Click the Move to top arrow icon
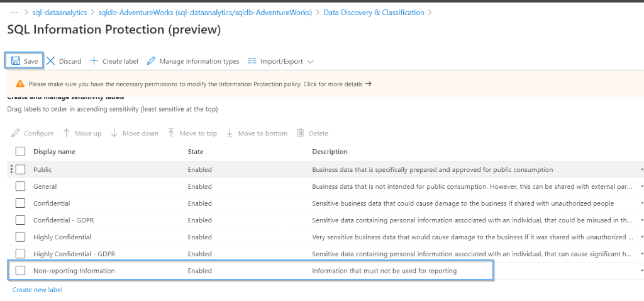Image resolution: width=644 pixels, height=301 pixels. pyautogui.click(x=171, y=133)
